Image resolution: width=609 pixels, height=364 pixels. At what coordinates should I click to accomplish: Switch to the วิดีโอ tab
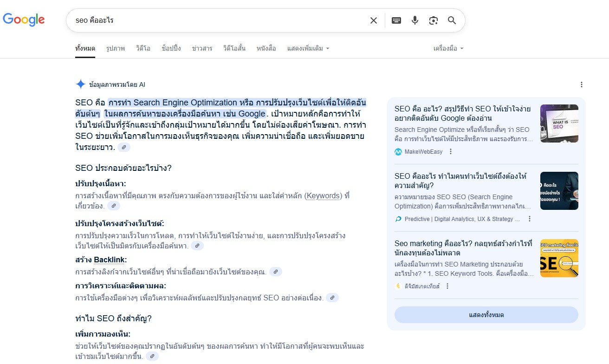pos(143,48)
